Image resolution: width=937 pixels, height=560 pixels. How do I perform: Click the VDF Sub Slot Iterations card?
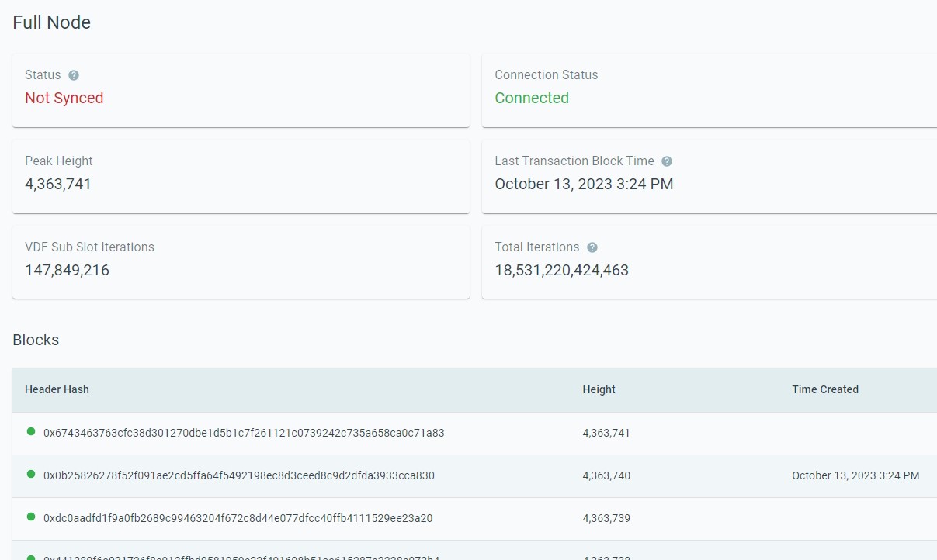click(241, 261)
